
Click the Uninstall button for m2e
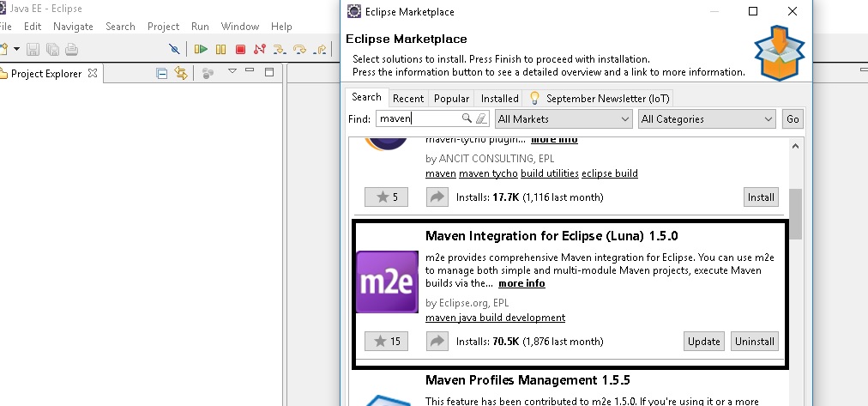click(755, 342)
